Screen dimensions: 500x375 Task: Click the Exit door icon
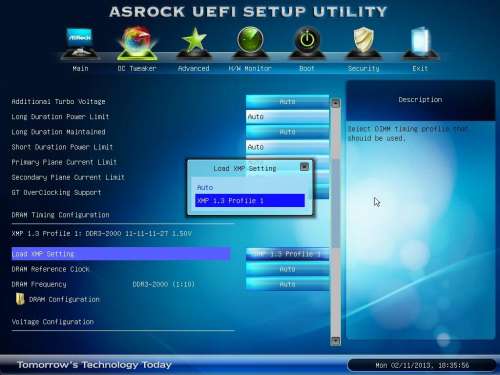click(420, 43)
